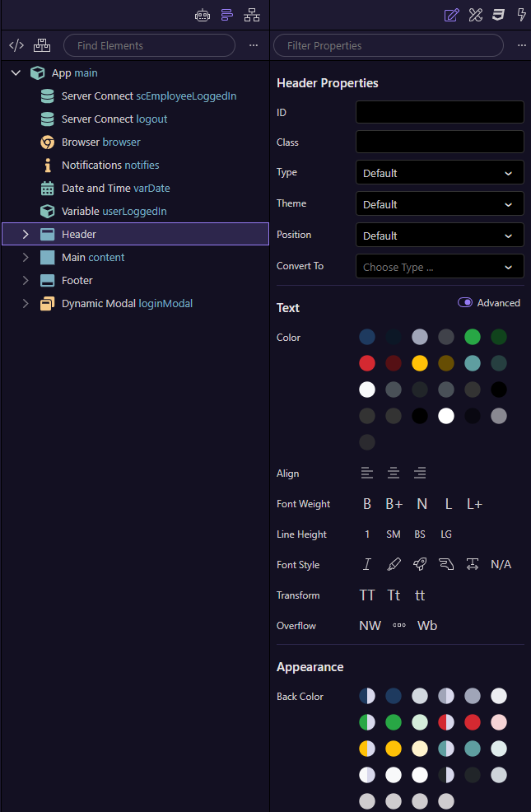This screenshot has height=812, width=531.
Task: Set font weight to bold (B)
Action: click(x=367, y=504)
